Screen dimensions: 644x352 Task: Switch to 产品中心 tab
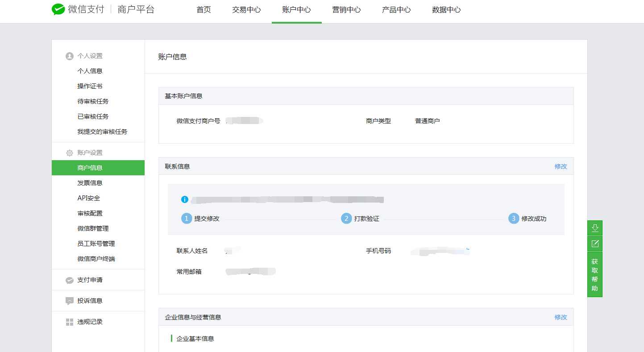coord(397,10)
